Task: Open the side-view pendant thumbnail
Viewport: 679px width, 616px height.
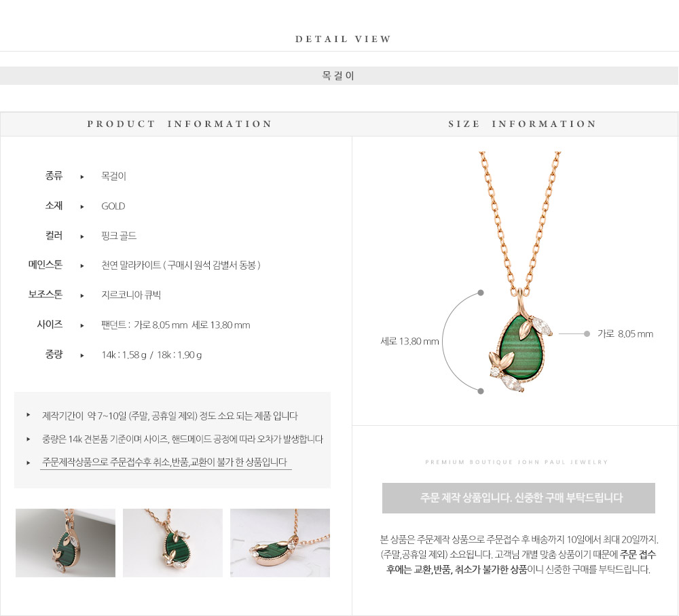Action: point(280,543)
